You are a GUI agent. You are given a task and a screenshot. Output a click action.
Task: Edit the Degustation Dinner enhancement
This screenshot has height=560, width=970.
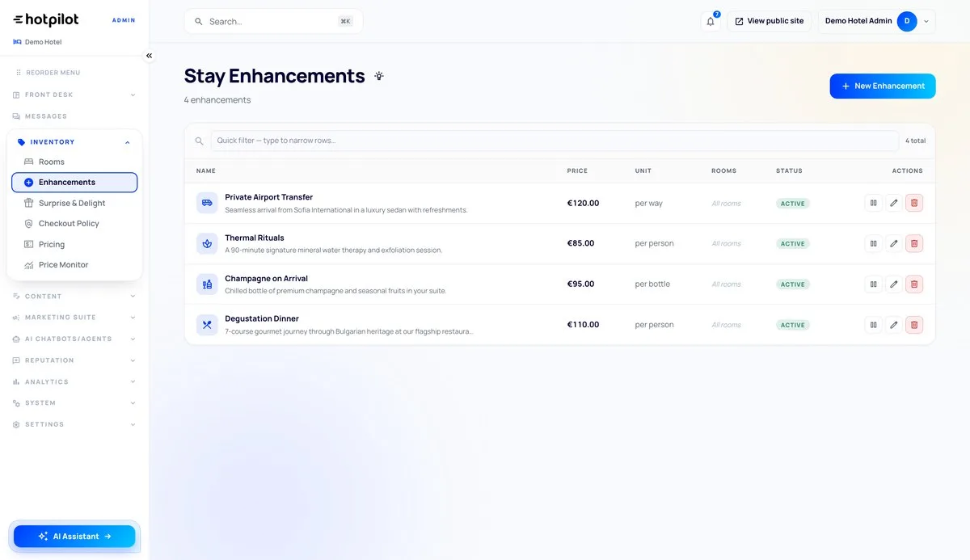point(893,325)
